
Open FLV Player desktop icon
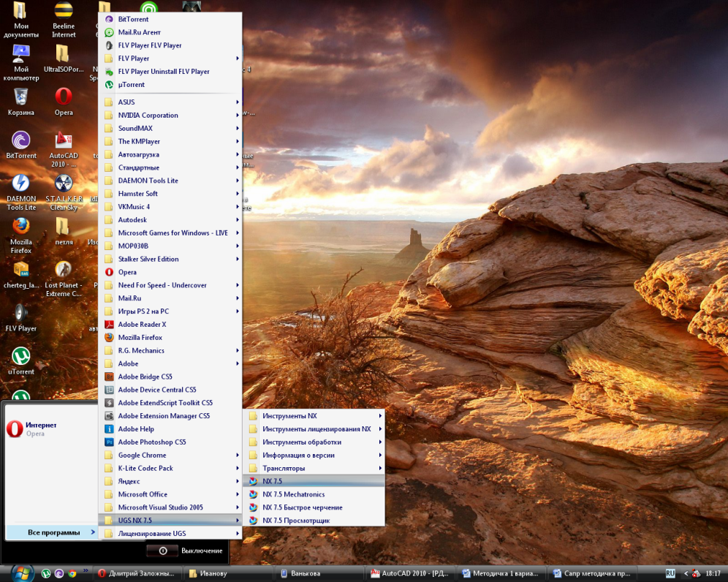(x=21, y=318)
